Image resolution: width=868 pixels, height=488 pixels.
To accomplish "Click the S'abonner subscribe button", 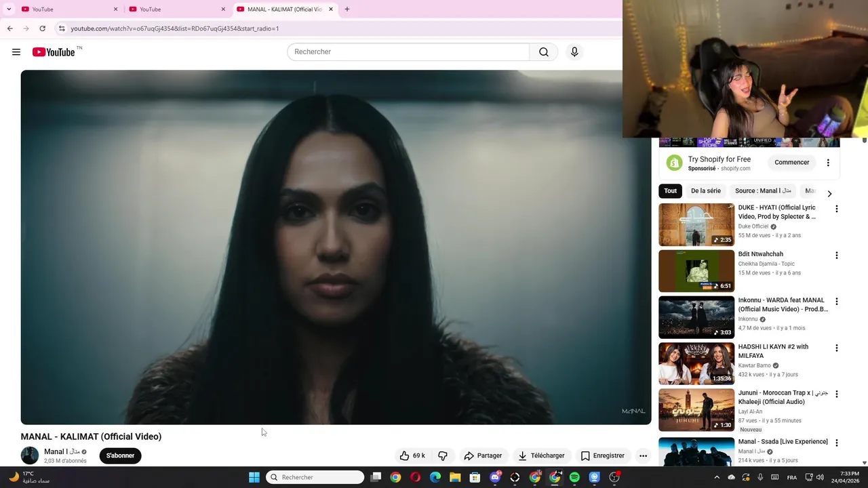I will (x=120, y=455).
